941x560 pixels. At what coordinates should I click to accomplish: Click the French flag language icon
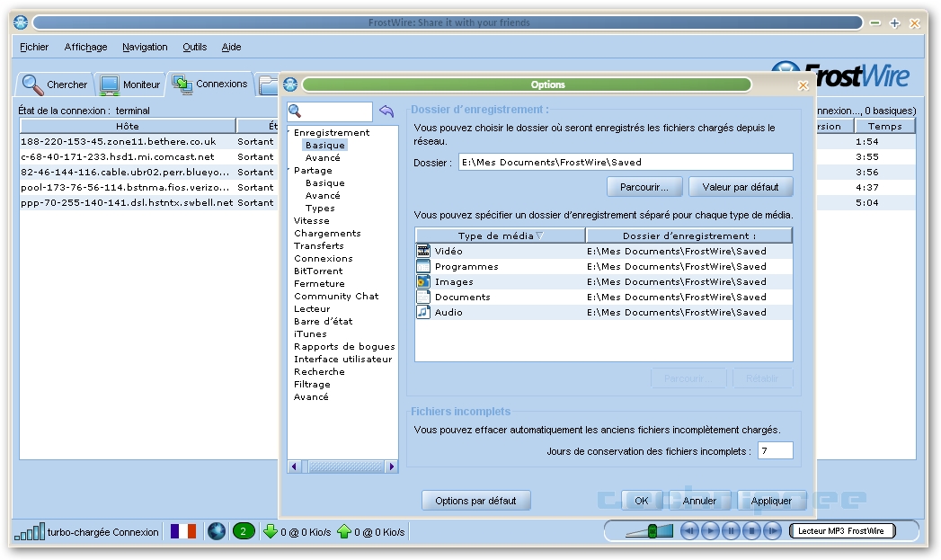pos(182,531)
